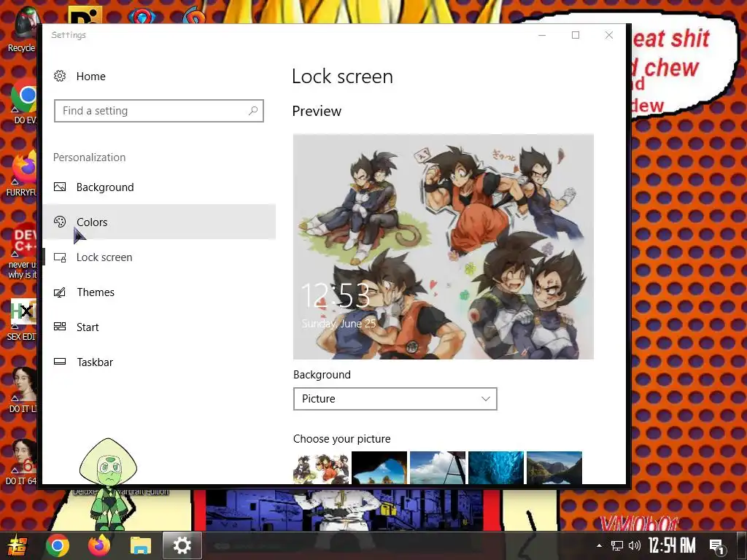Click the Start tiles icon
This screenshot has height=560, width=747.
coord(60,327)
